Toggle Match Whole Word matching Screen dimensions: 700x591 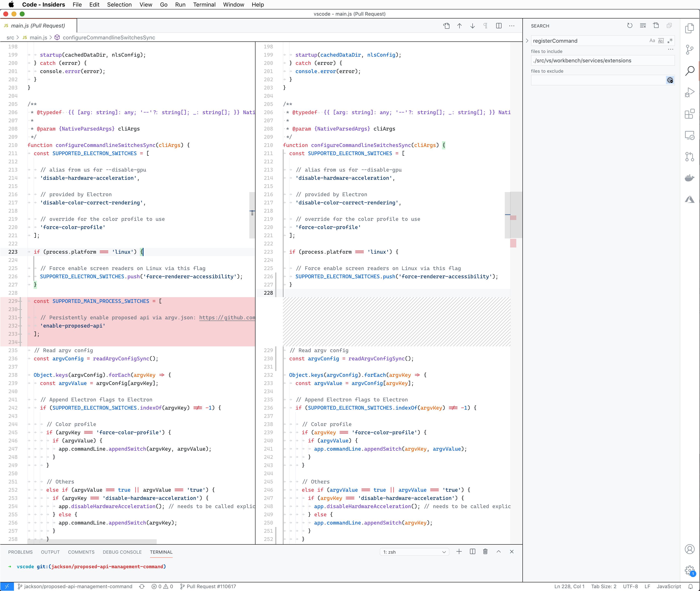661,41
